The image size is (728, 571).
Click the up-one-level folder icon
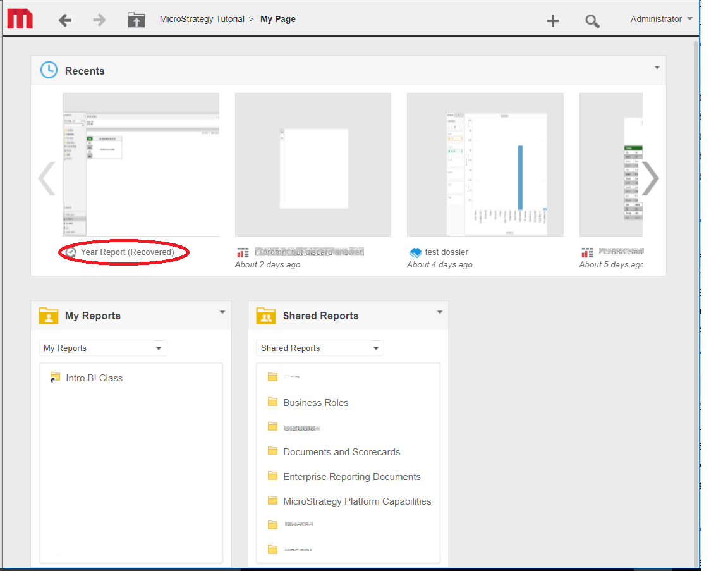coord(136,20)
